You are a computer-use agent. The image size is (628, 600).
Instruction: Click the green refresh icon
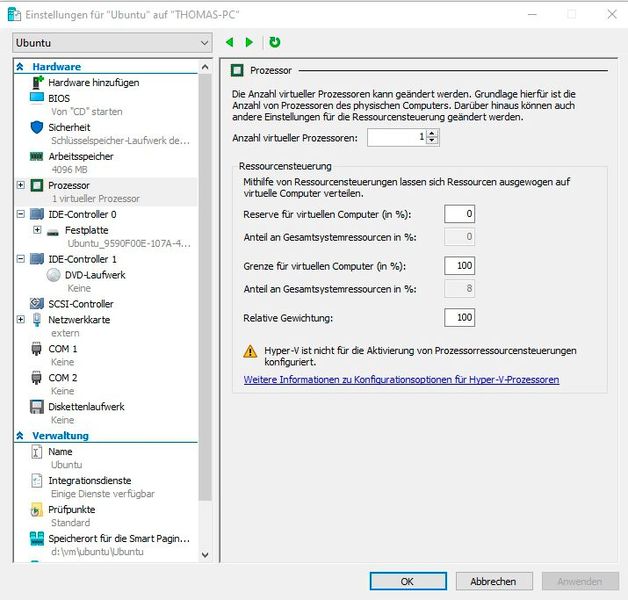(274, 42)
